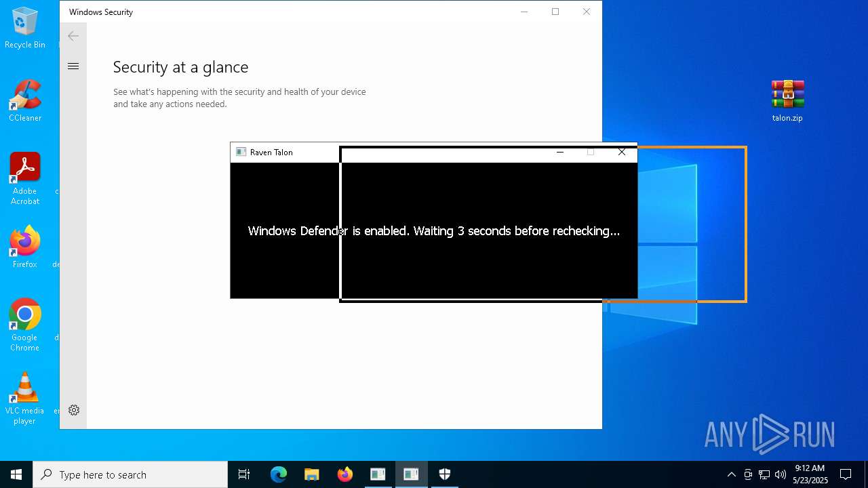The width and height of the screenshot is (868, 488).
Task: Minimize the Windows Security window
Action: pyautogui.click(x=524, y=12)
